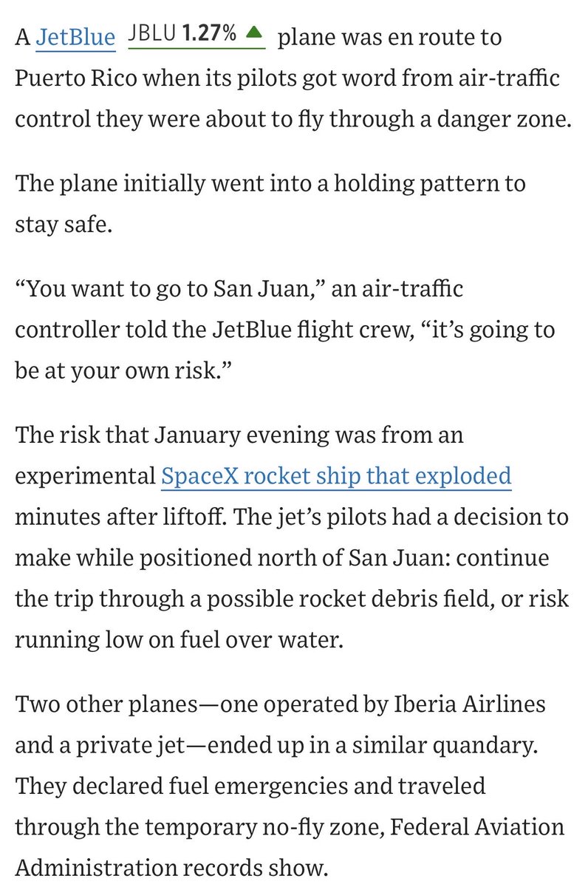
Task: Click the quote "You want to go to San Juan"
Action: tap(168, 288)
